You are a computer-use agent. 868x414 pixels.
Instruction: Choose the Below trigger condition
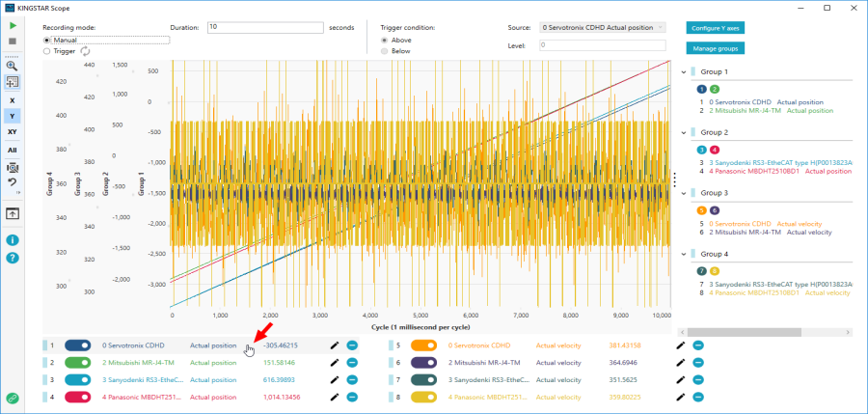386,51
